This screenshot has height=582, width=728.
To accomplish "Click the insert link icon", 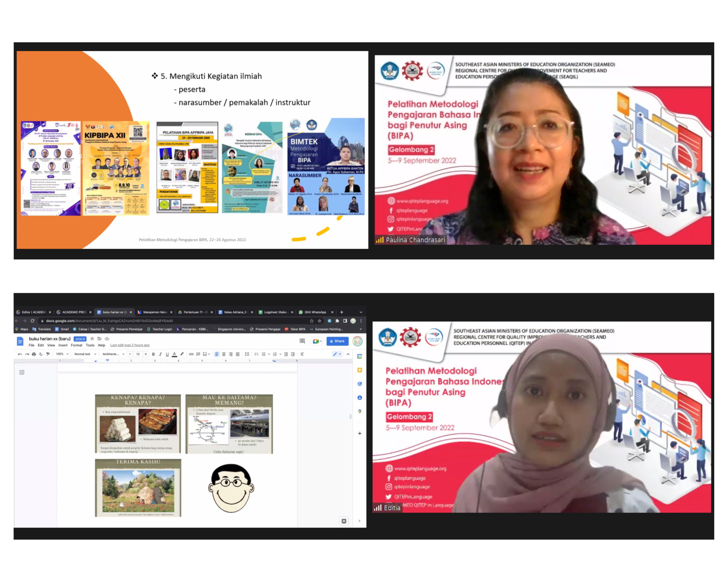I will (x=191, y=354).
